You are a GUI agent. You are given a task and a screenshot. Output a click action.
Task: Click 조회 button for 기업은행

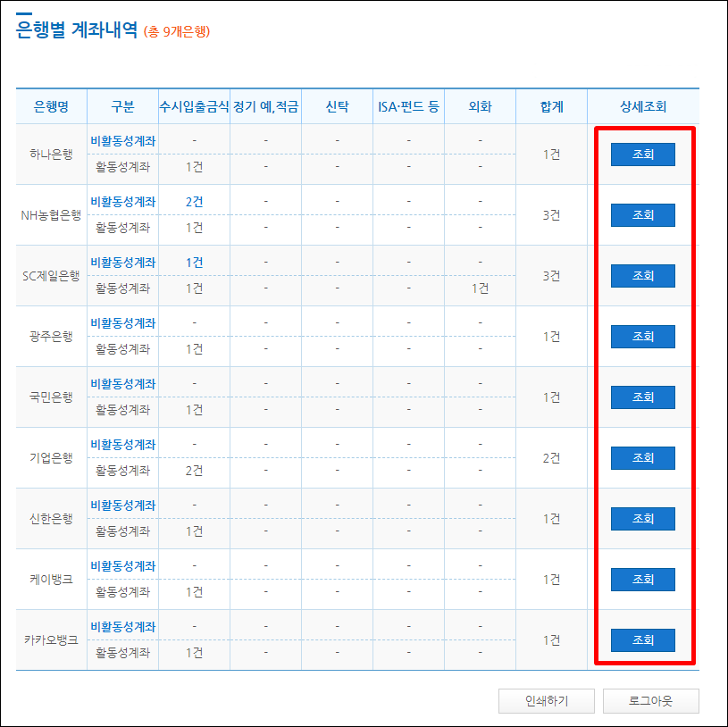click(642, 457)
